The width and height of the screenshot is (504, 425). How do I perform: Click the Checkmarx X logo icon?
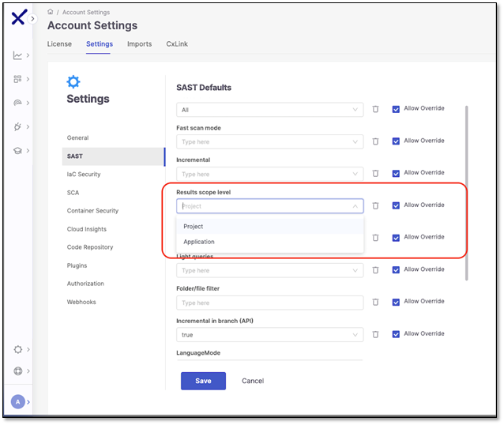17,19
